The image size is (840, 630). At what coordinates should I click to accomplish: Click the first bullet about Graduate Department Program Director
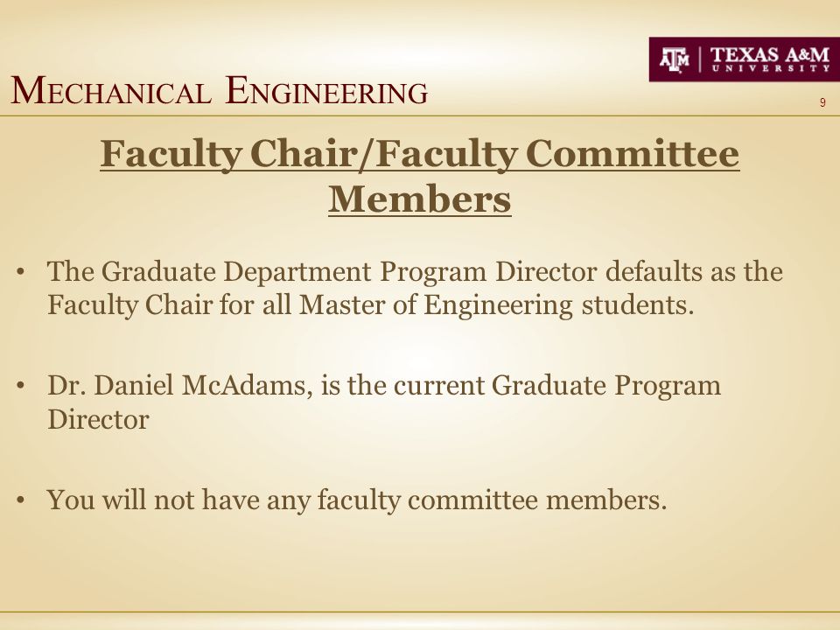click(415, 288)
